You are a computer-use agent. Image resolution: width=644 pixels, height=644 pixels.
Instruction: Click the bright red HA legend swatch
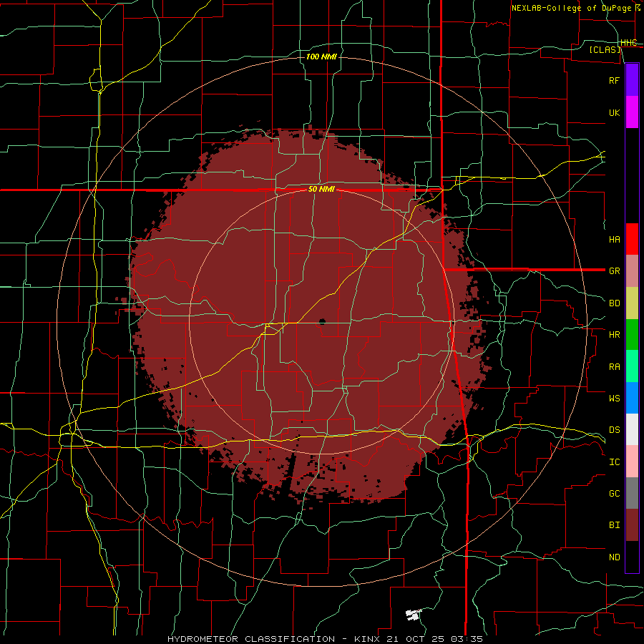[x=632, y=239]
